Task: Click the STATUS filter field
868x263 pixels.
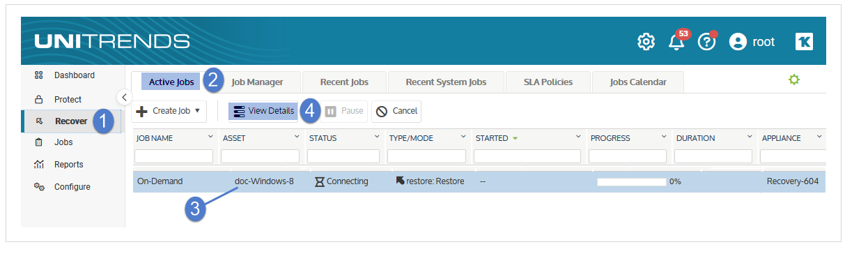Action: click(x=343, y=156)
